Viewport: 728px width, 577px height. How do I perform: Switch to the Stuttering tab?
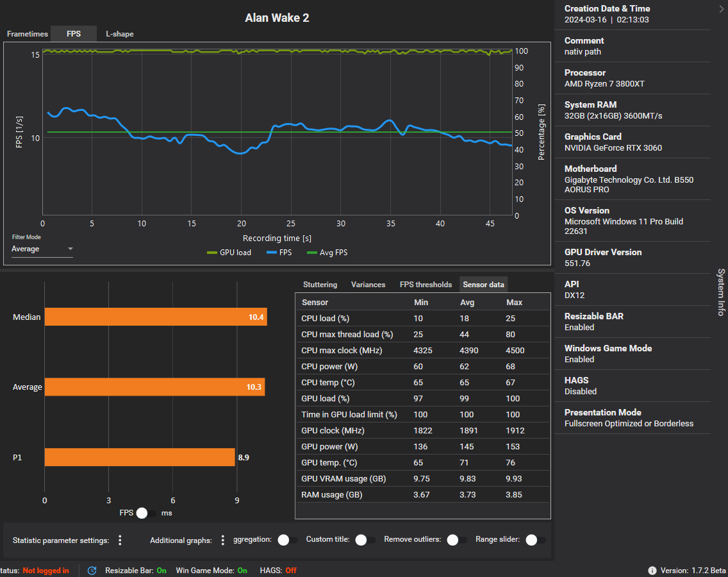[x=320, y=285]
